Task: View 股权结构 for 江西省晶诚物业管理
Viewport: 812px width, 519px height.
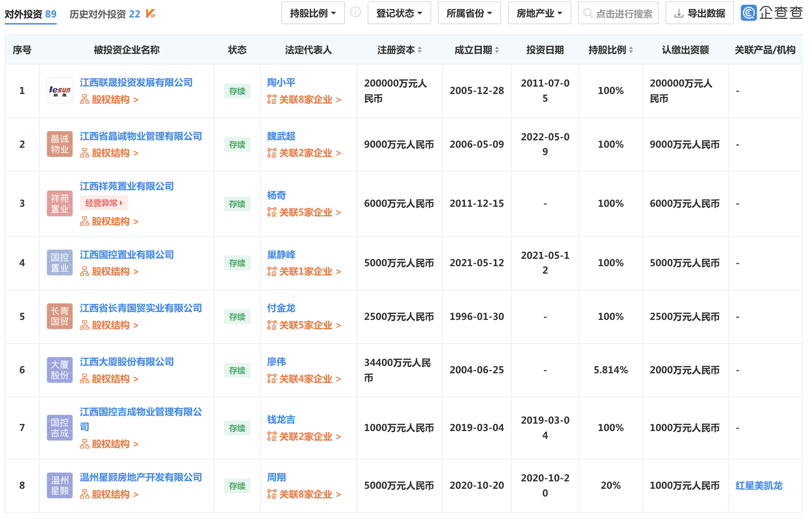Action: [x=109, y=153]
